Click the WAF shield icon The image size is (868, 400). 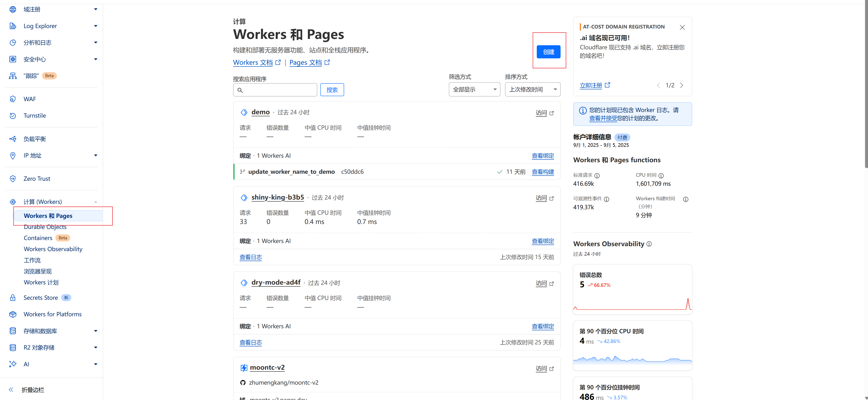pos(13,99)
